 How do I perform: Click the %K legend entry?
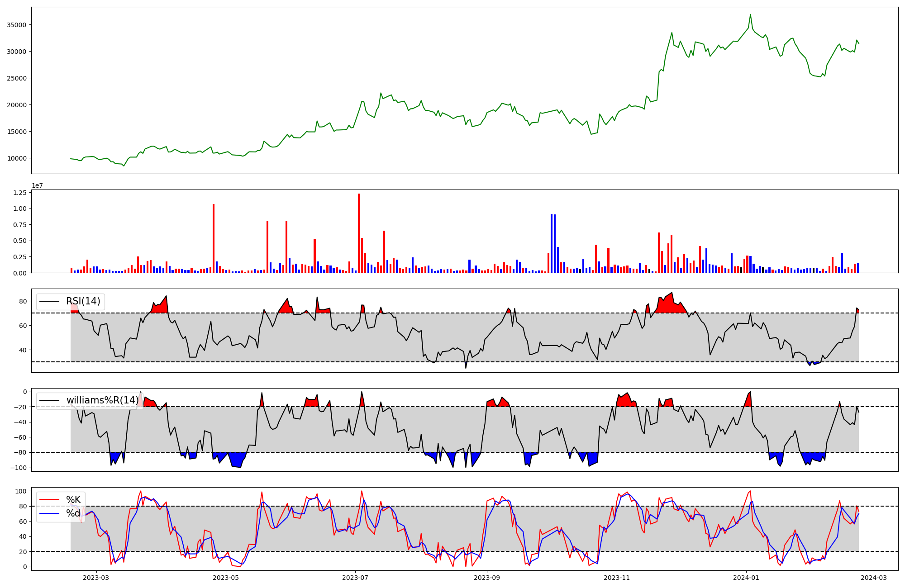73,499
